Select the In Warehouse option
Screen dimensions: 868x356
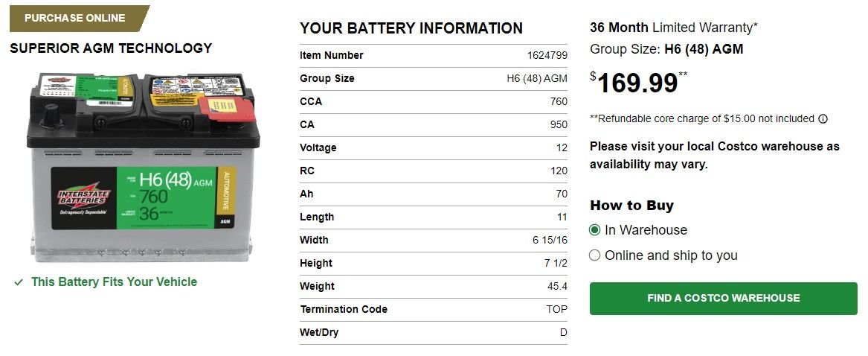click(x=594, y=230)
